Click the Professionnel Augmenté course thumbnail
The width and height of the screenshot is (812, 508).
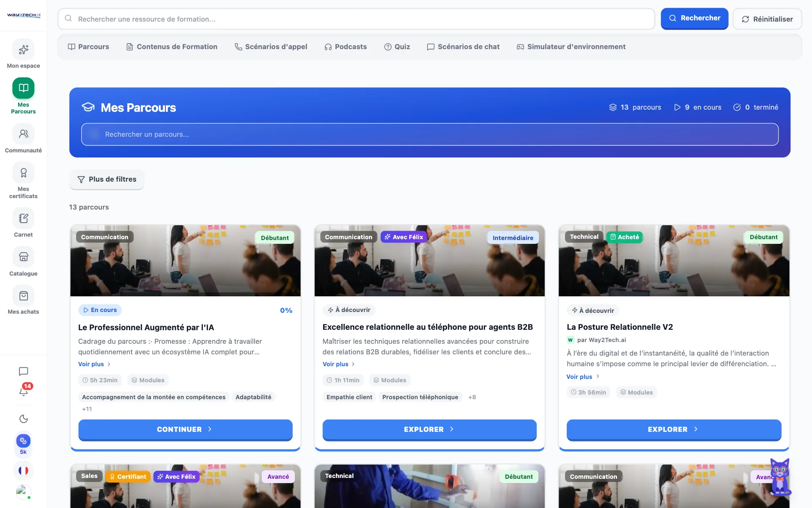tap(185, 261)
